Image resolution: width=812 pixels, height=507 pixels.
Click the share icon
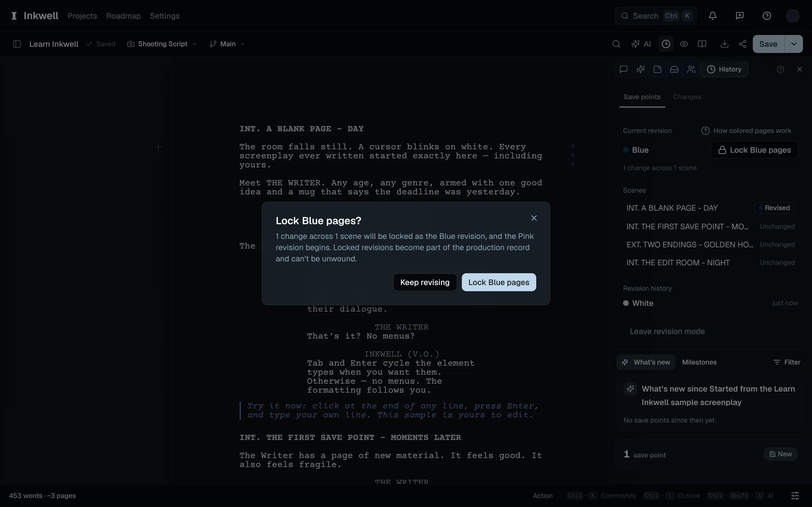pos(743,44)
